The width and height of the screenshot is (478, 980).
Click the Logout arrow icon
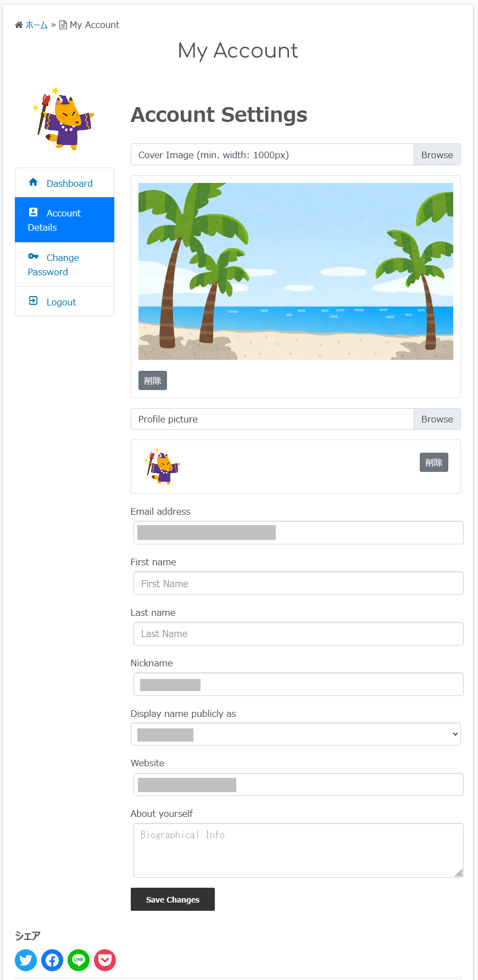coord(34,301)
